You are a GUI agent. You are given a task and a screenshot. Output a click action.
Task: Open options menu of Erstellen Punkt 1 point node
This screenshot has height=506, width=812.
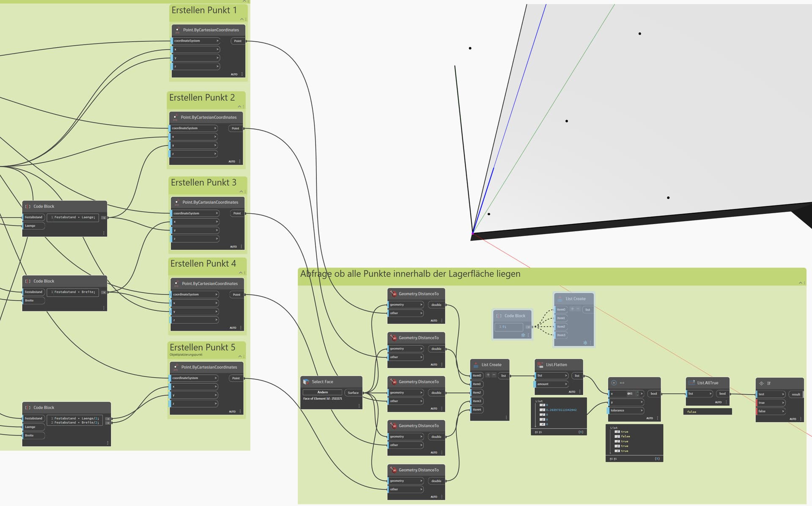pos(242,74)
